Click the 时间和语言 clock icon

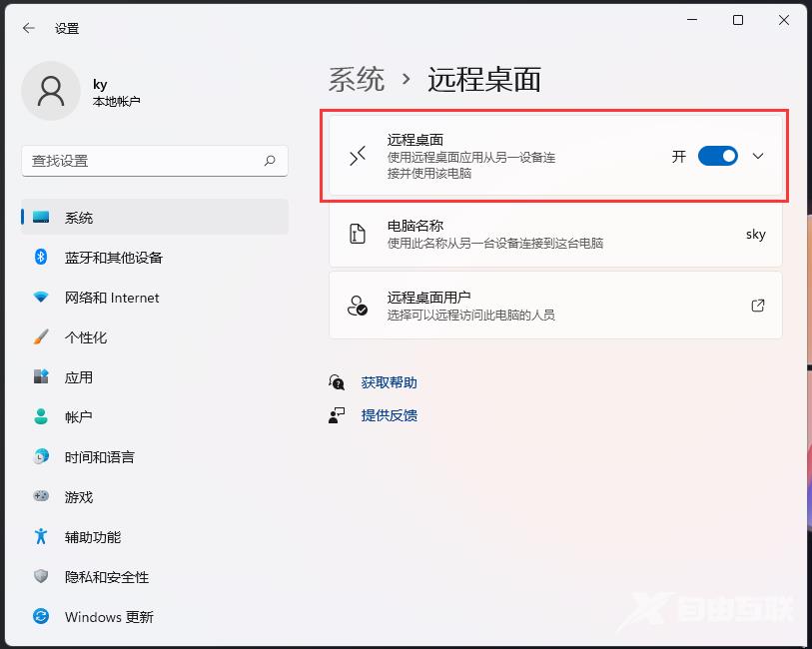(40, 457)
